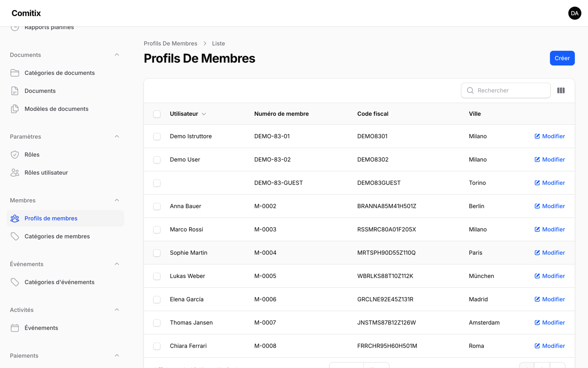Collapse the Activités sidebar group

pos(117,310)
